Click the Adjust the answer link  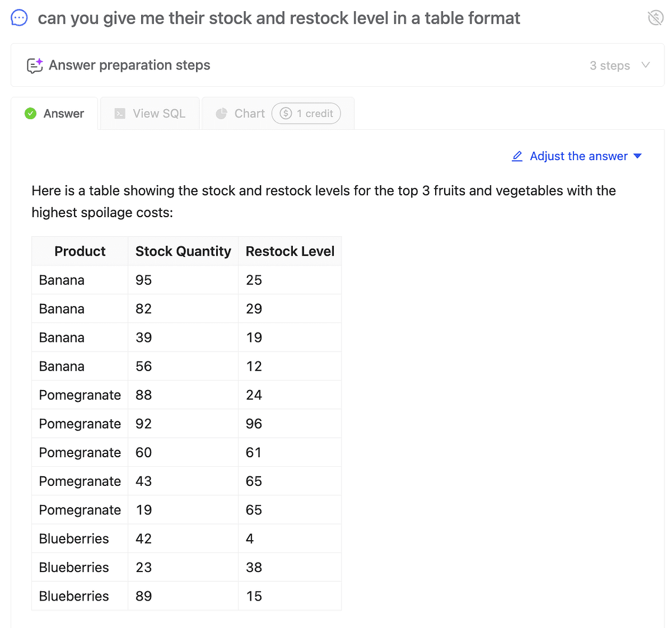pos(578,156)
